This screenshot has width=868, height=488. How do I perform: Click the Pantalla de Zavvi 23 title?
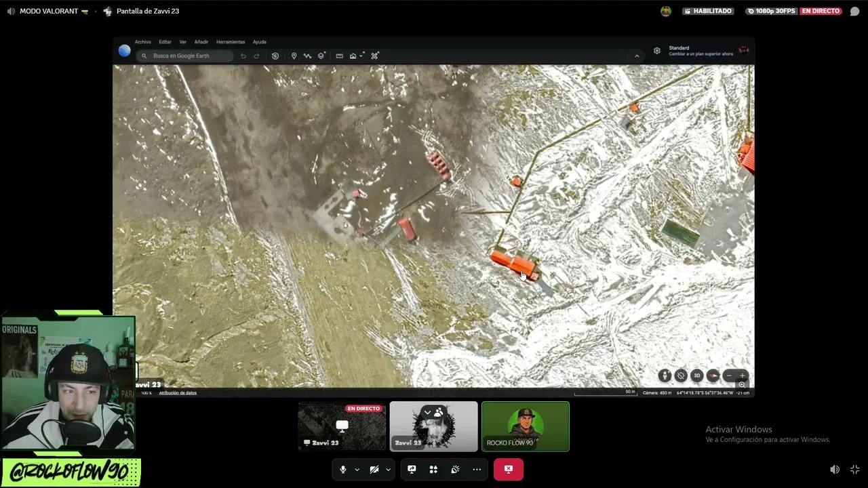pyautogui.click(x=148, y=12)
